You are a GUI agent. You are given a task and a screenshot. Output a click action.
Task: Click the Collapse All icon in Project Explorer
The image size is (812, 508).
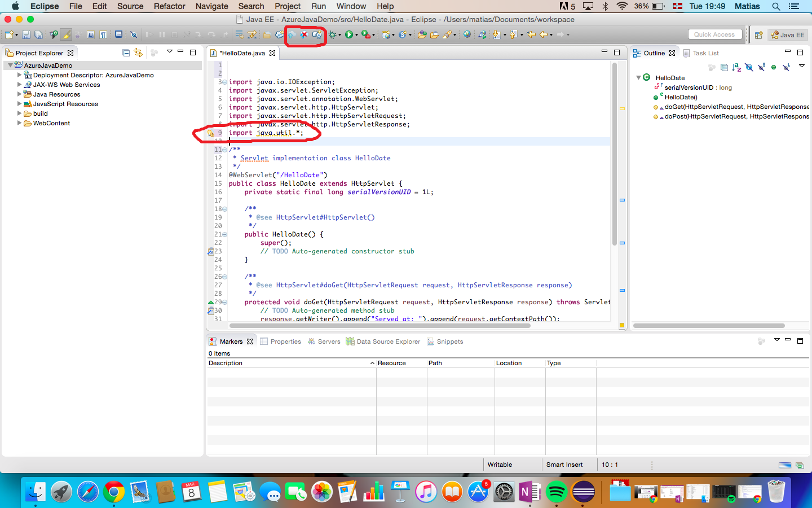coord(126,52)
